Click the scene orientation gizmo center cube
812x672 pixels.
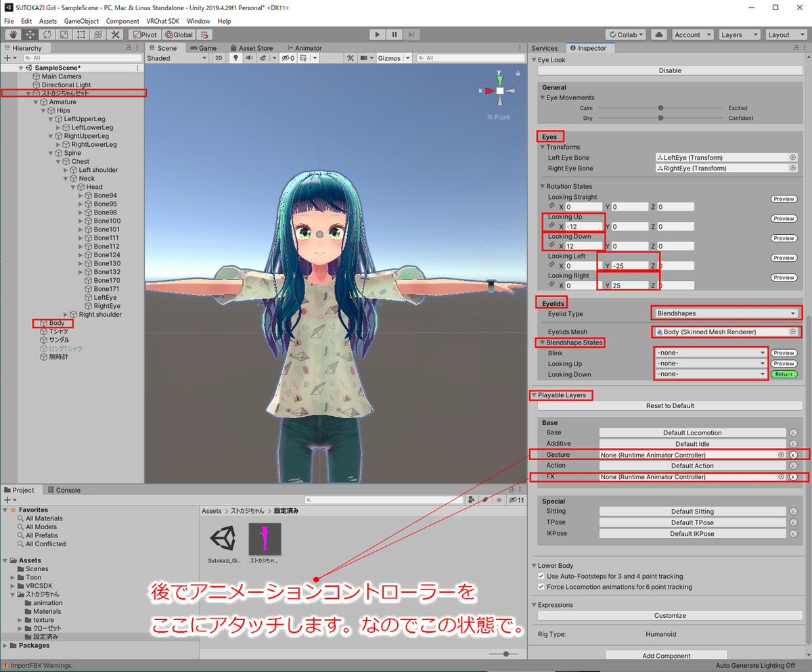pyautogui.click(x=499, y=90)
